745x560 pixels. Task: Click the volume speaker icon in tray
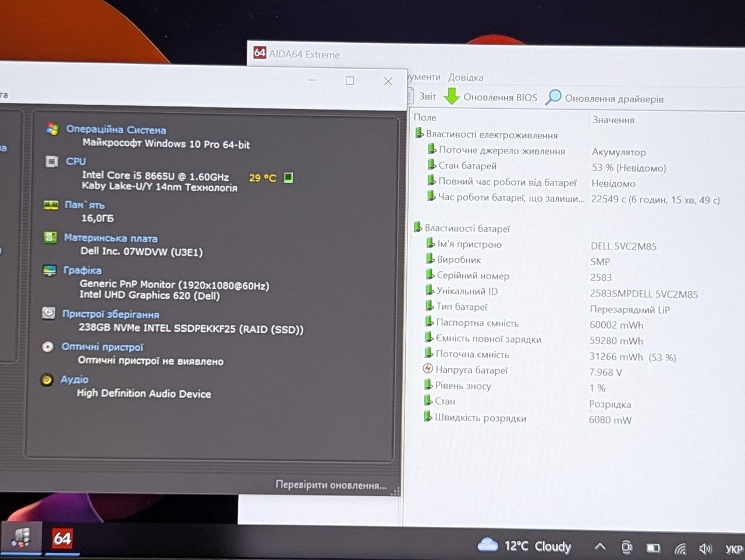pyautogui.click(x=705, y=548)
